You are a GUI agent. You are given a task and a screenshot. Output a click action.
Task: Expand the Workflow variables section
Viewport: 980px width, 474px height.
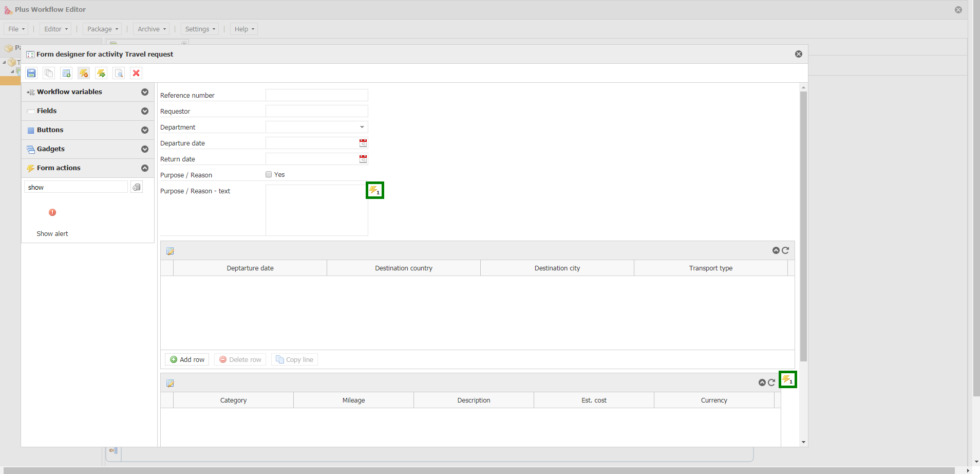tap(145, 92)
